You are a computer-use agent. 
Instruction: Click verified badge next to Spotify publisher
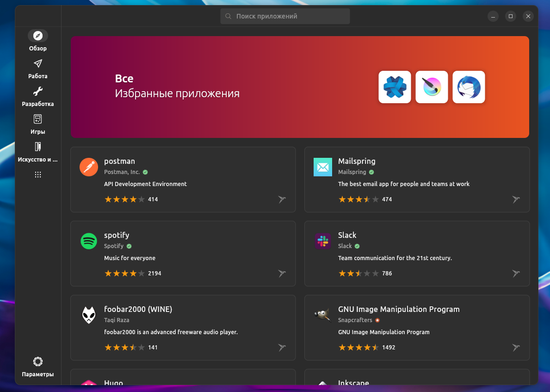click(129, 246)
